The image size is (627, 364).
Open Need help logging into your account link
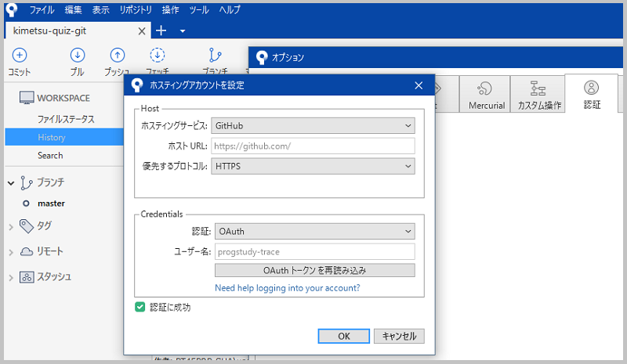pos(288,288)
